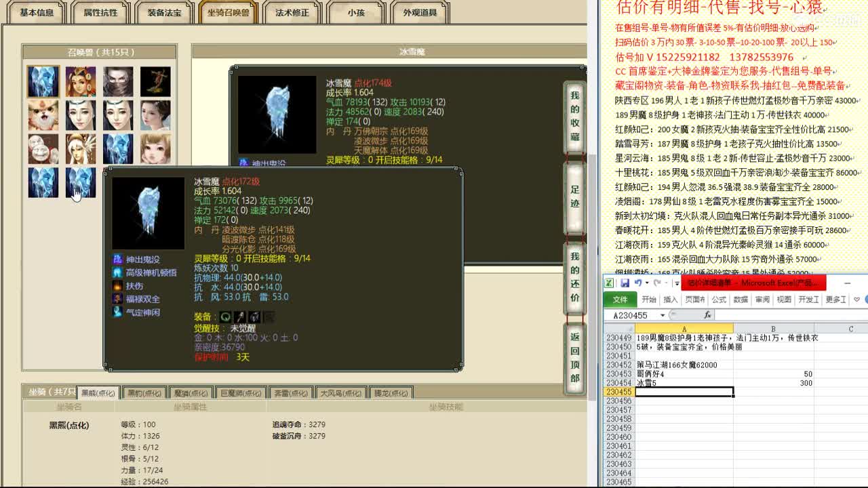Click the Excel cell containing 哥俩好4
The width and height of the screenshot is (868, 488).
(x=684, y=374)
